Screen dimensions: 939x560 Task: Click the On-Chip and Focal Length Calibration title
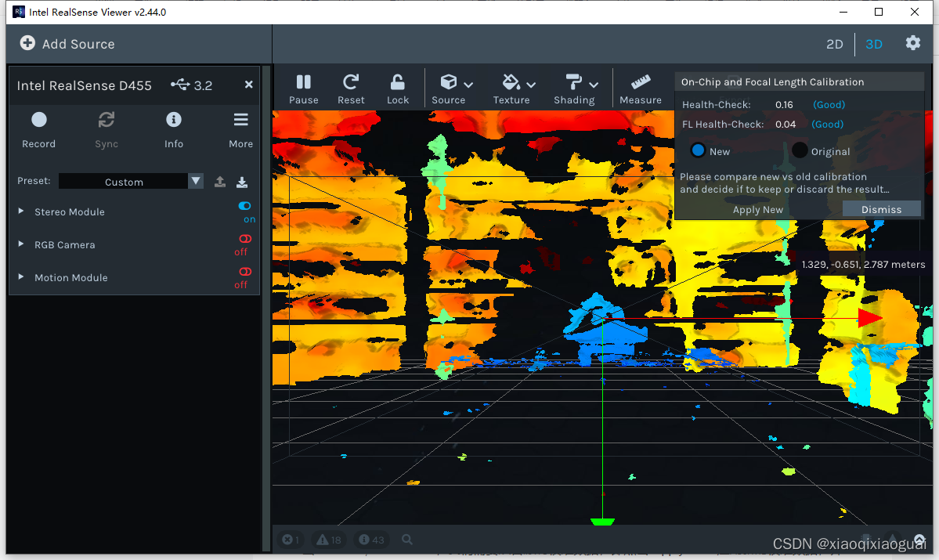pyautogui.click(x=772, y=82)
